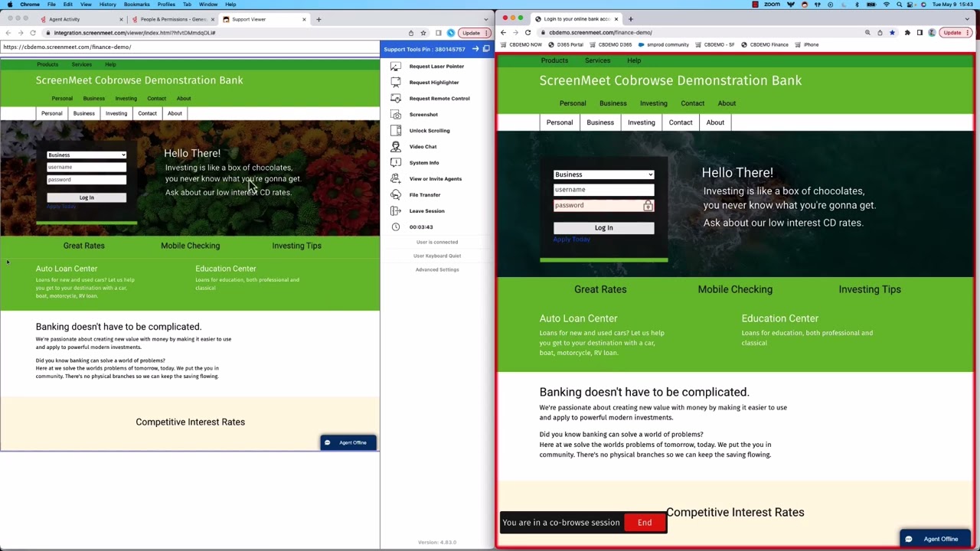
Task: Open Spotlight search in macOS menu bar
Action: pos(900,5)
